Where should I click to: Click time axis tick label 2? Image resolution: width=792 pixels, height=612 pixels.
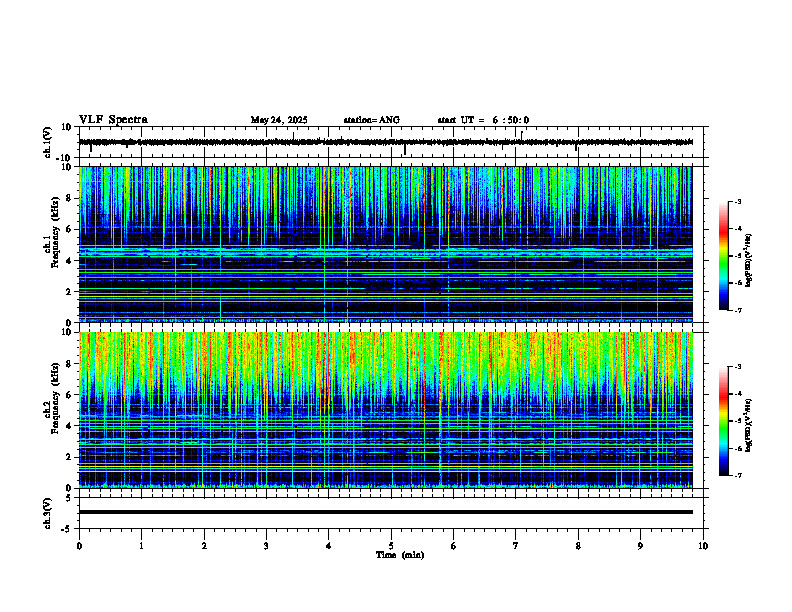pos(204,546)
